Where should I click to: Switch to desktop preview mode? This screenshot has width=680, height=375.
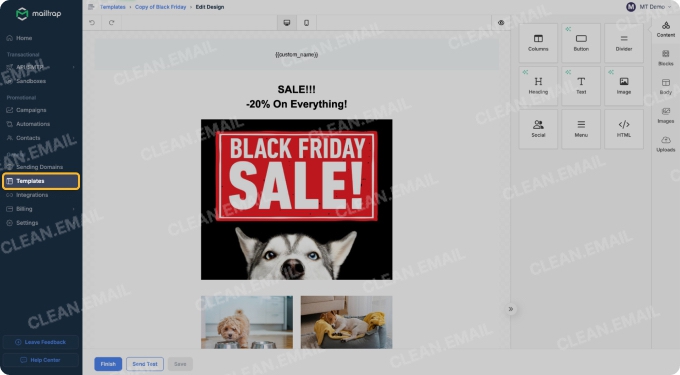(287, 23)
